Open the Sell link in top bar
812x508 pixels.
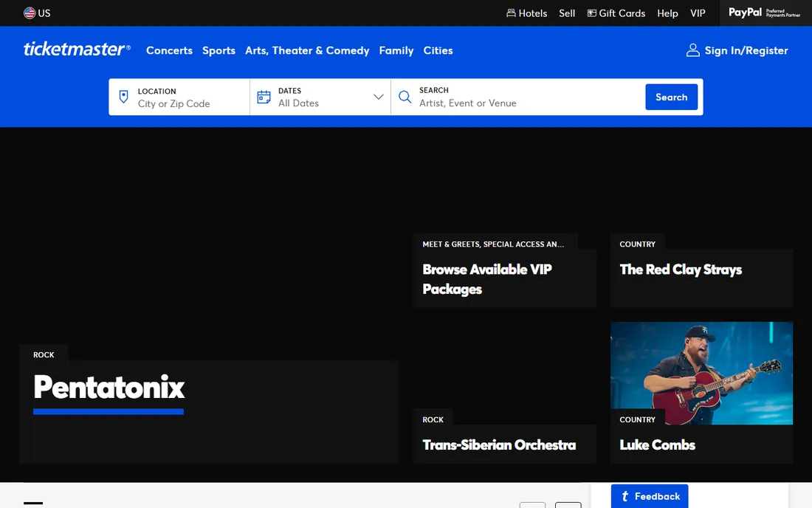(566, 13)
